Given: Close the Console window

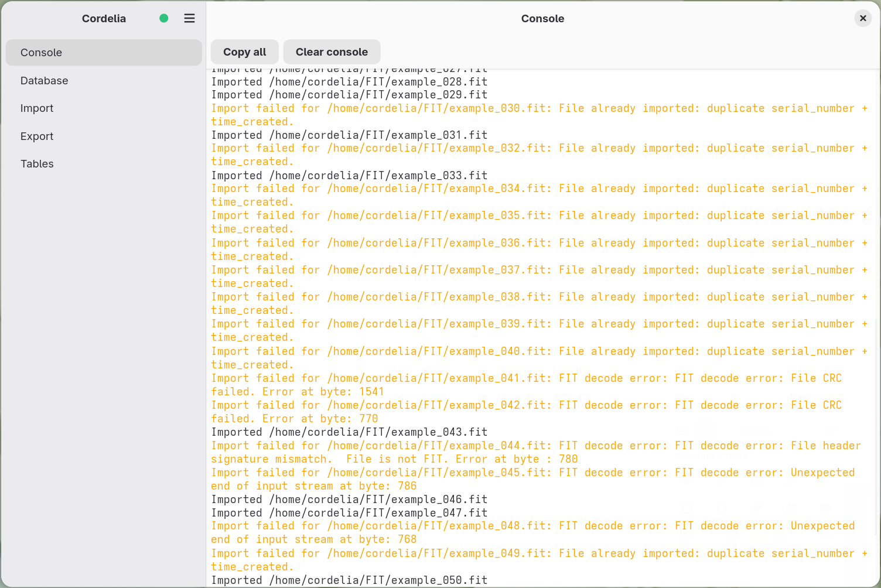Looking at the screenshot, I should (x=863, y=18).
